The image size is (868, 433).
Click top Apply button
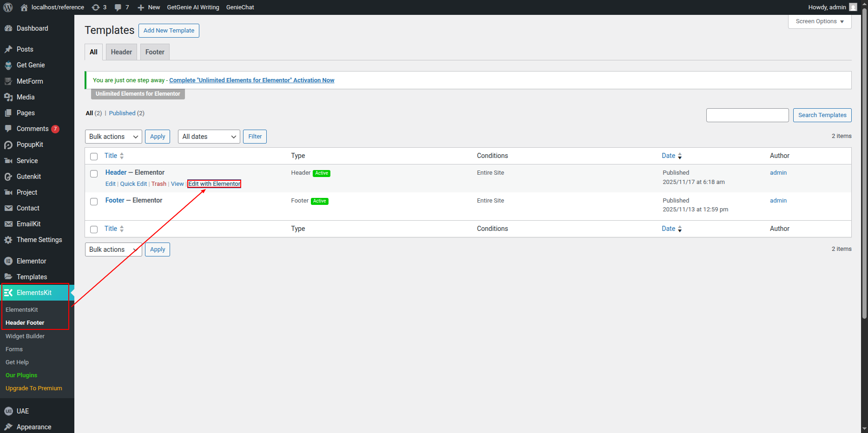158,137
